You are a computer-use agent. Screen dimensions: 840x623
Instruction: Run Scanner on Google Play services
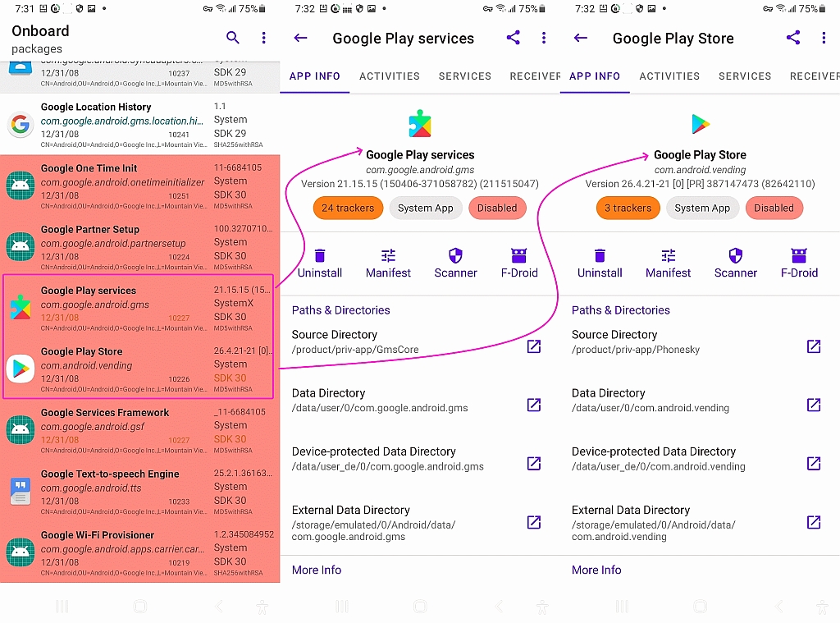coord(455,263)
